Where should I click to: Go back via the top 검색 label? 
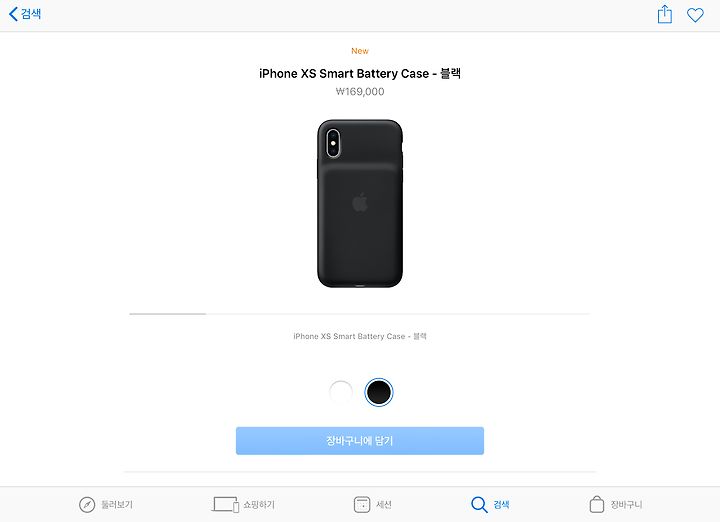pyautogui.click(x=31, y=14)
